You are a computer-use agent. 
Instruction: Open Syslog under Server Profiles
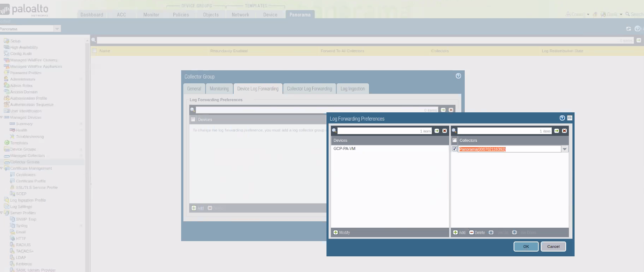pyautogui.click(x=22, y=225)
